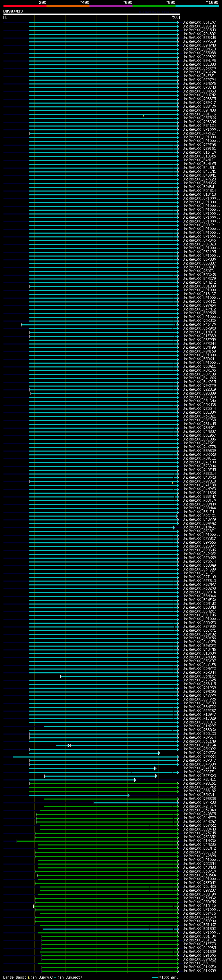
Task: Click the UniRef100_Q16FL0 label
Action: [199, 153]
